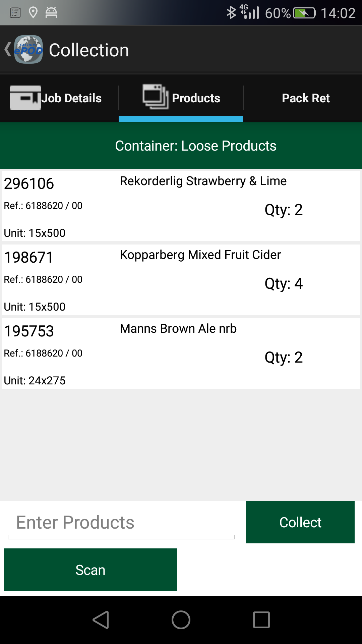
Task: Tap the Calidus ePOD app logo
Action: click(28, 50)
